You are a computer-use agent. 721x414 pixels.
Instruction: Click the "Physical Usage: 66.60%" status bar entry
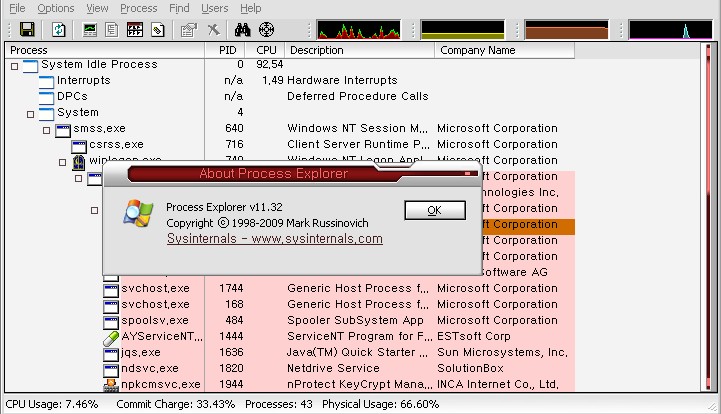[380, 404]
